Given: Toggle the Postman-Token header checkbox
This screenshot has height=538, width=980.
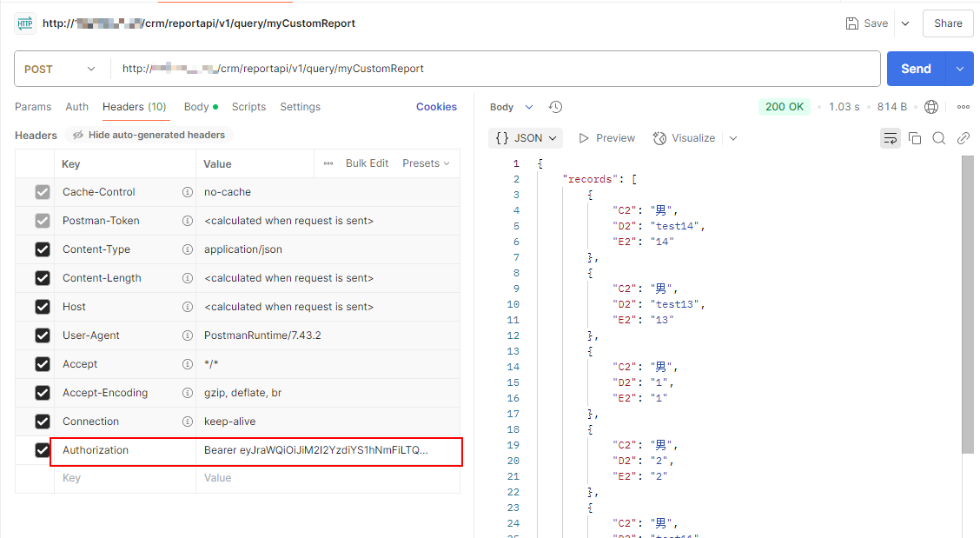Looking at the screenshot, I should 43,221.
